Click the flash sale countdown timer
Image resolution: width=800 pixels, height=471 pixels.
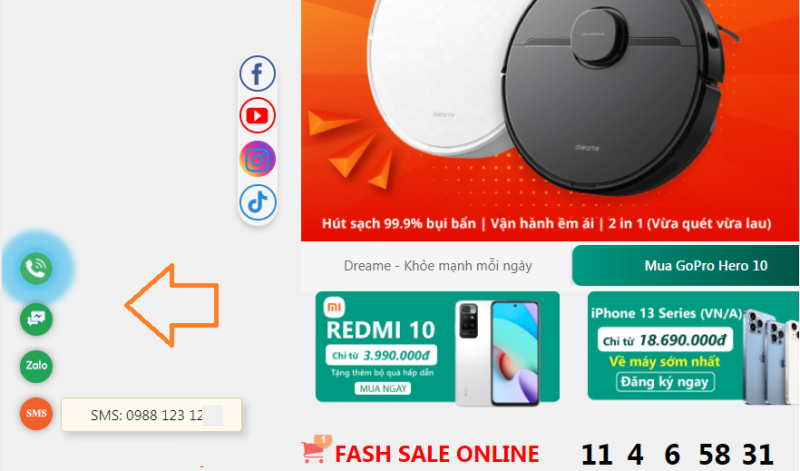pos(677,454)
